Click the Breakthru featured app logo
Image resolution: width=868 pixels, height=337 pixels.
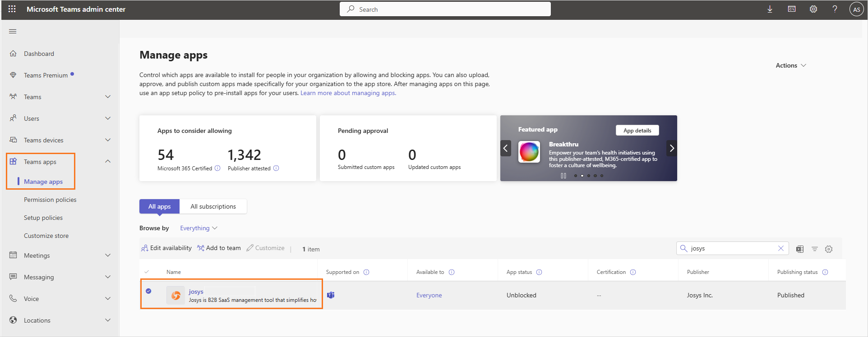529,152
